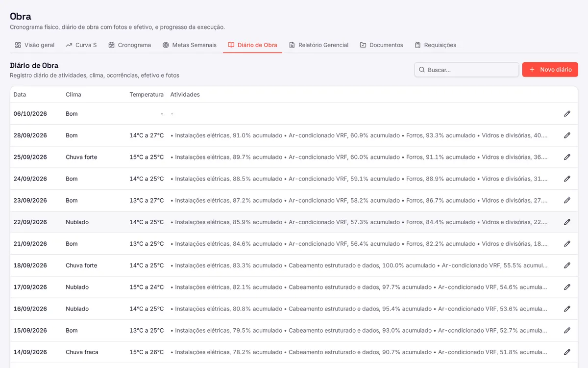Click the pencil icon for 28/09/2026
The height and width of the screenshot is (368, 588).
pos(567,135)
